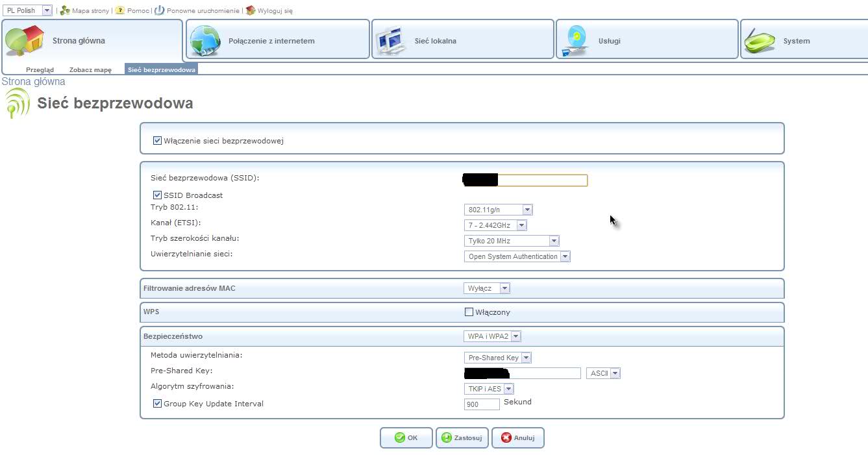Disable the Włączenie sieci bezprzewodowej checkbox
868x455 pixels.
click(157, 141)
